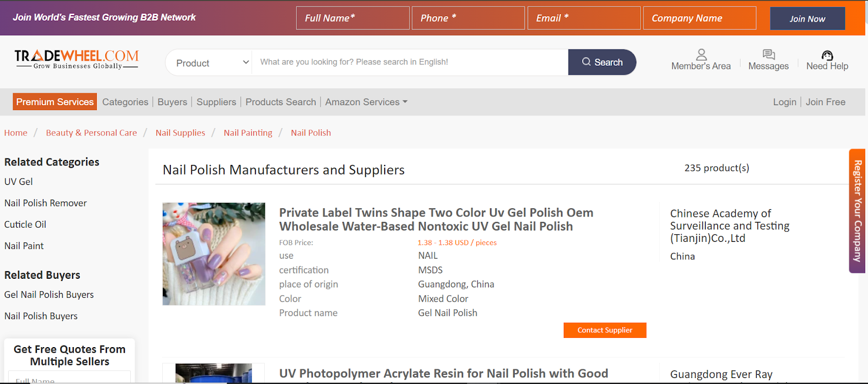Go to Home breadcrumb
Screen dimensions: 868x384
[16, 133]
